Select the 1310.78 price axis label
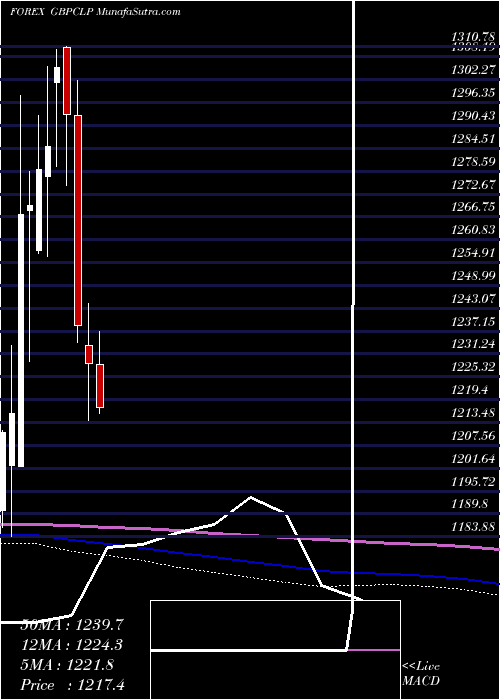500x700 pixels. click(473, 39)
